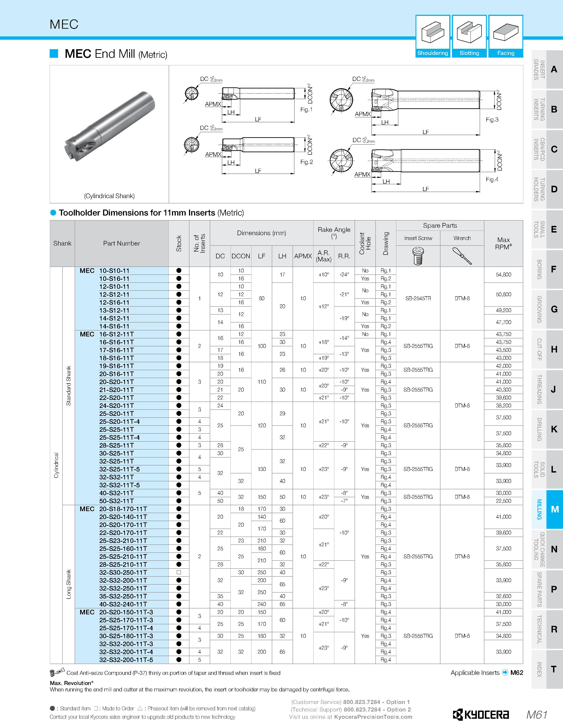
Task: Open section N Quick Change Tooling tab
Action: pyautogui.click(x=547, y=549)
